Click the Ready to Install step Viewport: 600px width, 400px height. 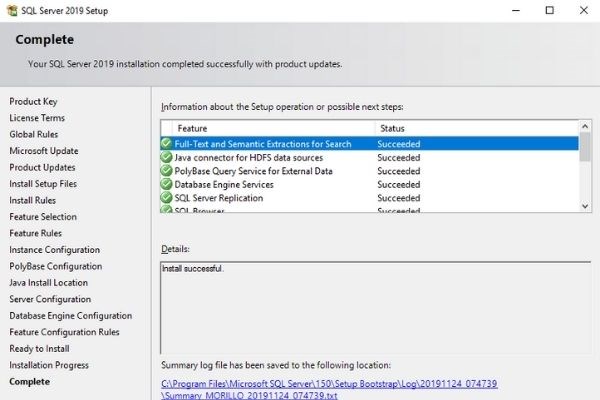(x=39, y=349)
